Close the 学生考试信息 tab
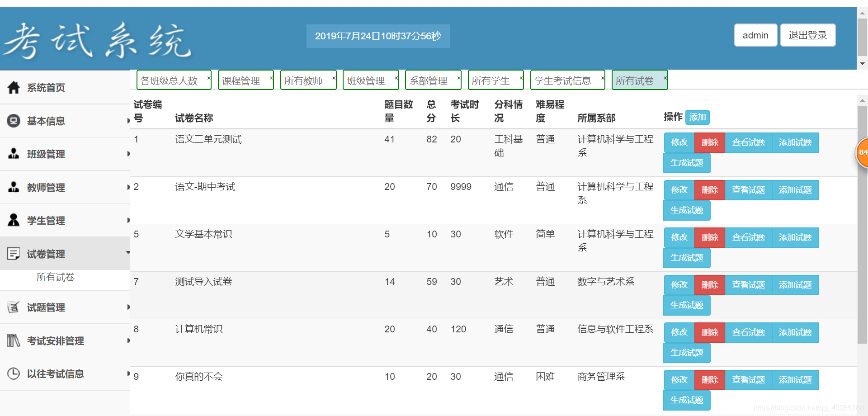 603,78
